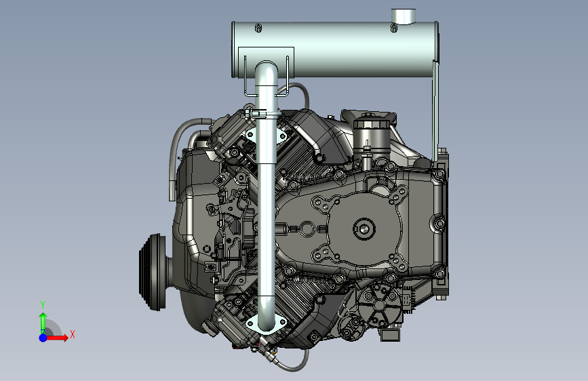Select the center shaft bolt on crankcase cover
This screenshot has height=381, width=588.
click(364, 228)
